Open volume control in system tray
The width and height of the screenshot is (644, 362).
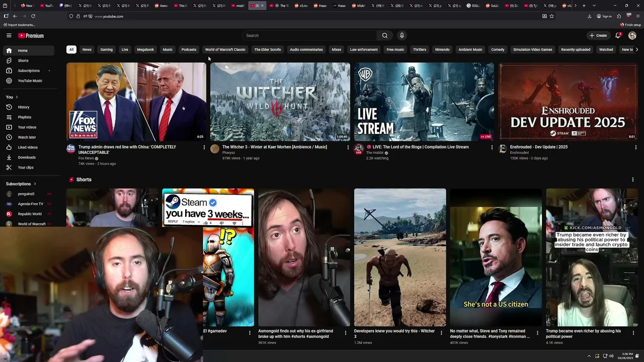[x=611, y=356]
